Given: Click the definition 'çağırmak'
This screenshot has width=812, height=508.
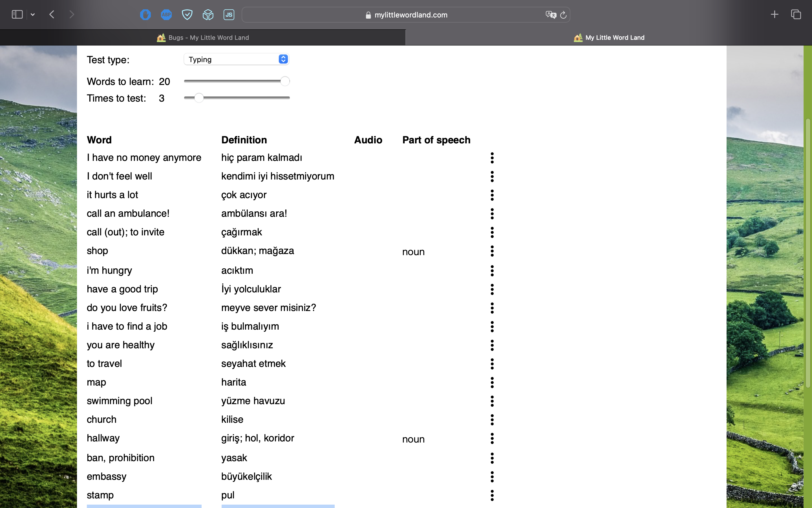Looking at the screenshot, I should (241, 232).
